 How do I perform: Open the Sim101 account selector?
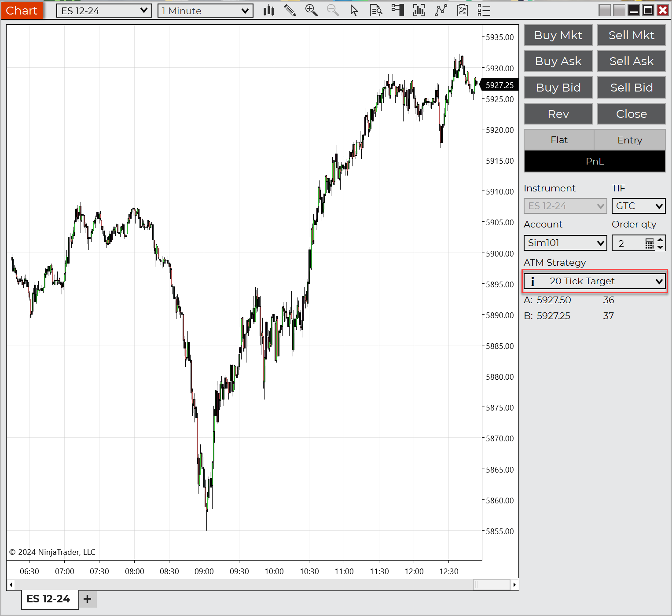[x=566, y=243]
